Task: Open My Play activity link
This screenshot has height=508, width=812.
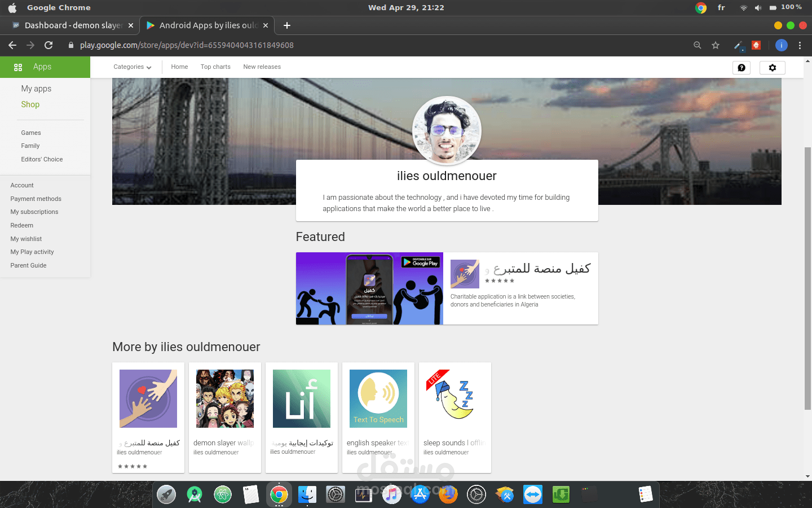Action: click(32, 252)
